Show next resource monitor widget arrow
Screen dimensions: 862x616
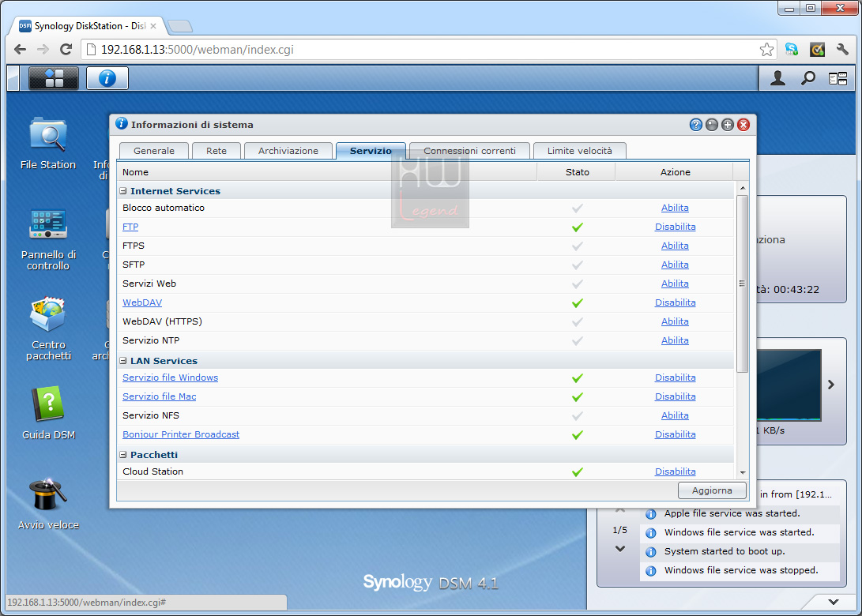(831, 385)
